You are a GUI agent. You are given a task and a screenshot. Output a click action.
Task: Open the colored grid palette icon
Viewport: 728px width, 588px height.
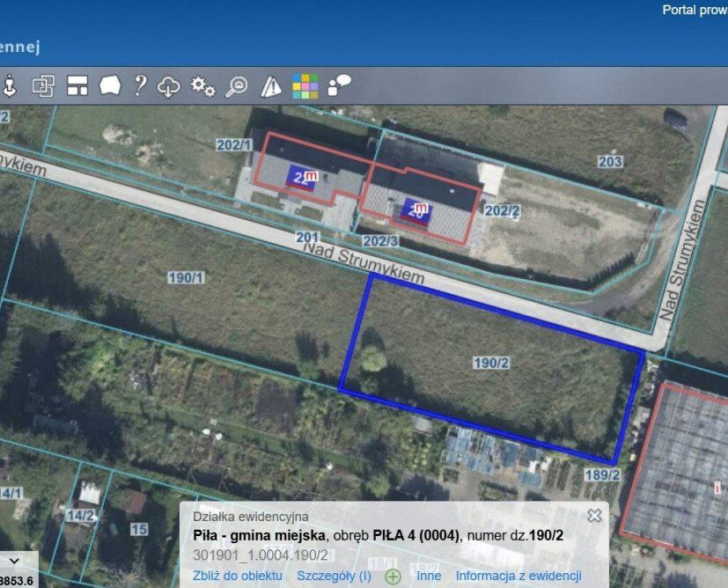305,85
